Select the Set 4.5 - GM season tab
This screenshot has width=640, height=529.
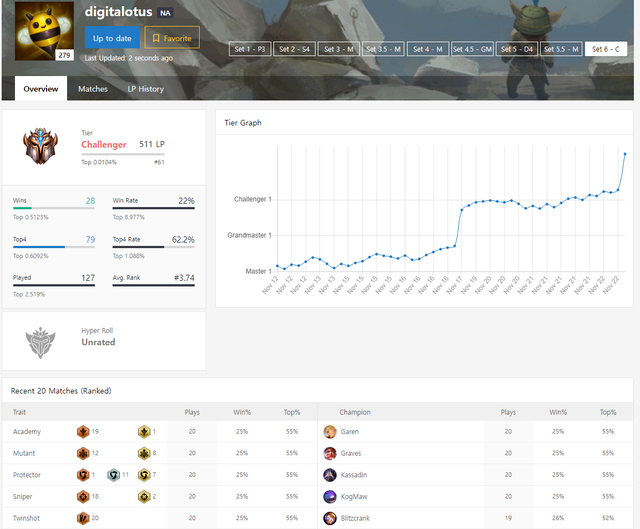472,49
